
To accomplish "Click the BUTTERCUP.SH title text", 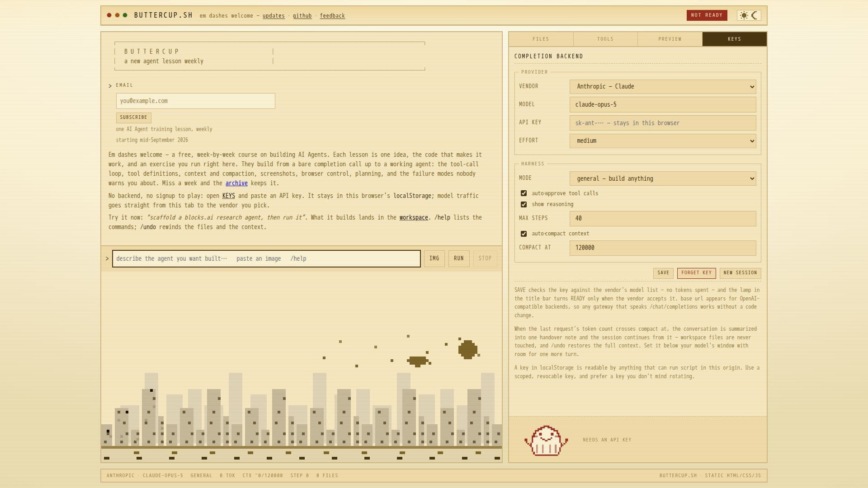I will (x=163, y=15).
